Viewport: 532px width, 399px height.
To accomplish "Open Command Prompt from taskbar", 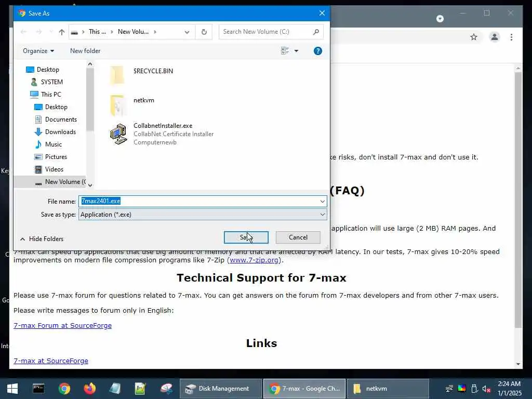I will 38,389.
